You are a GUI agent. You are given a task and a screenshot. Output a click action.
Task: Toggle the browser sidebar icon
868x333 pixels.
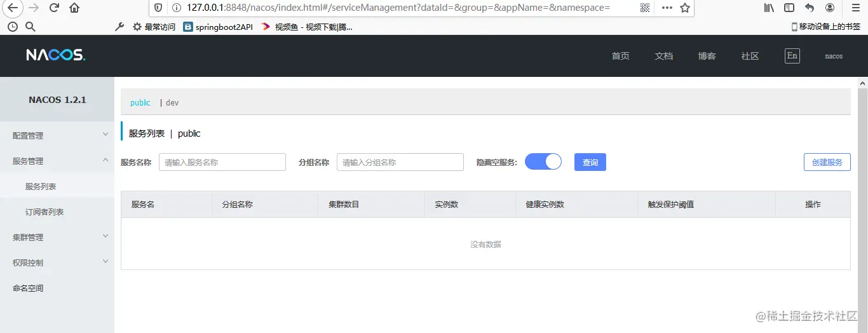(x=789, y=8)
